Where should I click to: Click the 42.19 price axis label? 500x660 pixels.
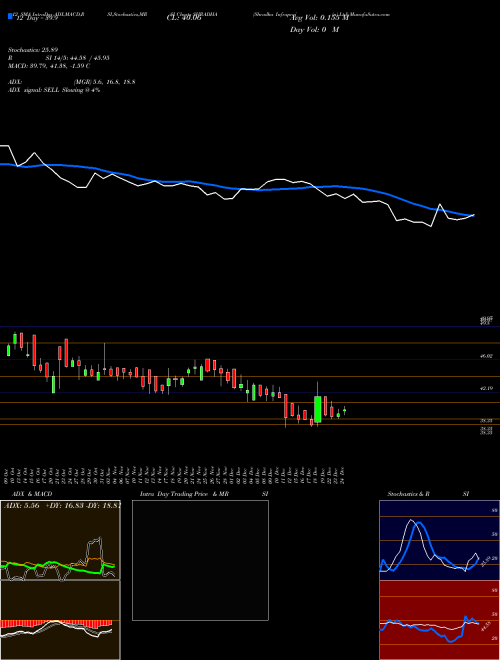tap(487, 389)
